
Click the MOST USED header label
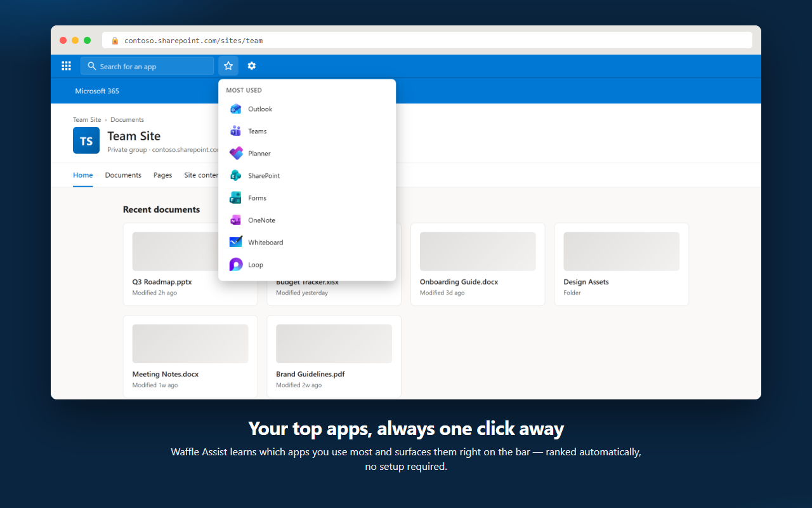coord(244,90)
